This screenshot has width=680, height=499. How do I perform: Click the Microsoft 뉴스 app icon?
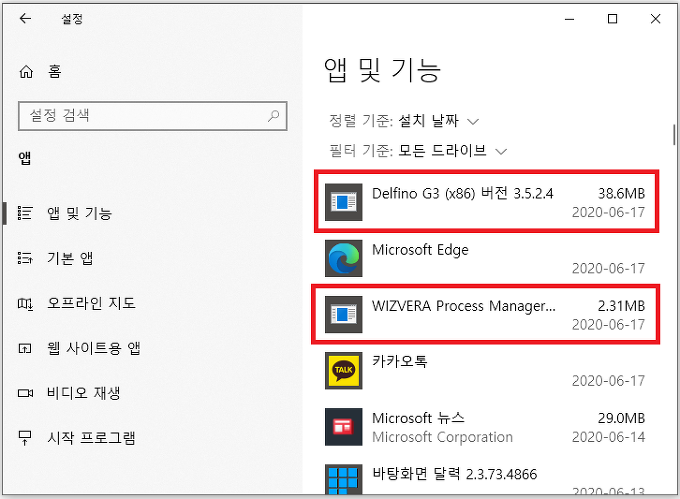pos(343,427)
